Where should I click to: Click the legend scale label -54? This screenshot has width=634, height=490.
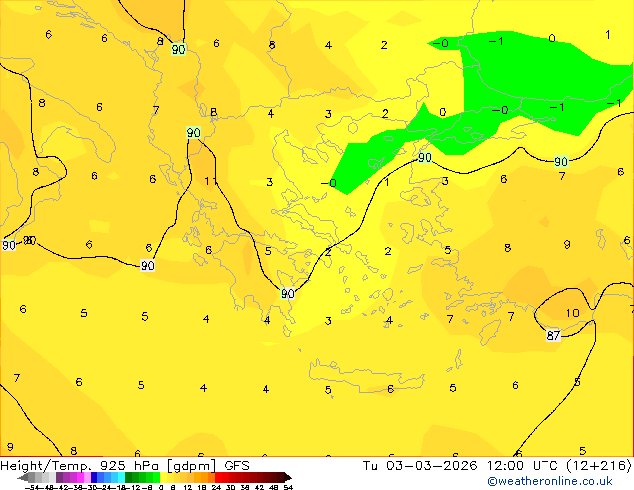(x=32, y=487)
